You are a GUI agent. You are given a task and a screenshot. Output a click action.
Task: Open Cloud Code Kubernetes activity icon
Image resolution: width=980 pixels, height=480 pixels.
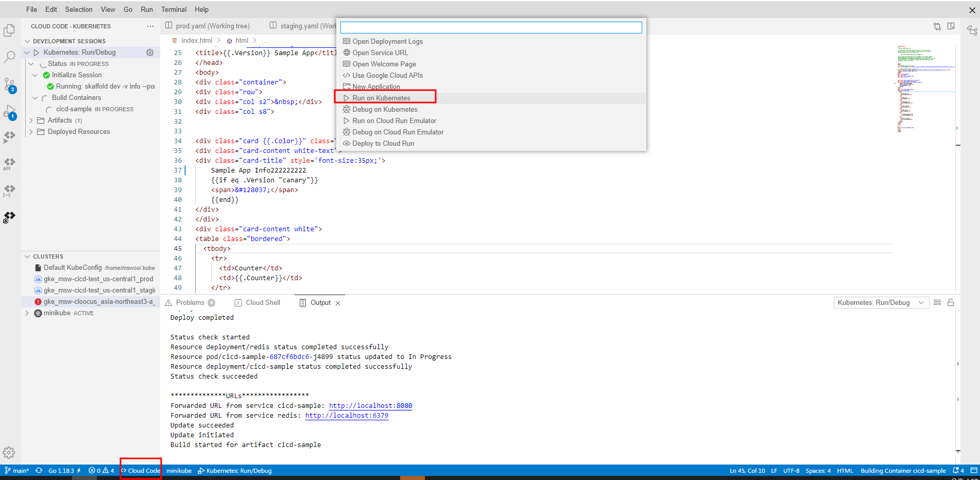tap(9, 217)
